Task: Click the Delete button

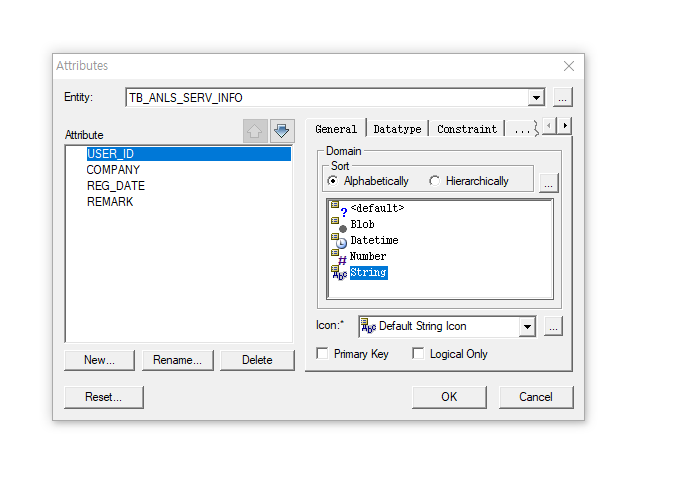Action: (257, 360)
